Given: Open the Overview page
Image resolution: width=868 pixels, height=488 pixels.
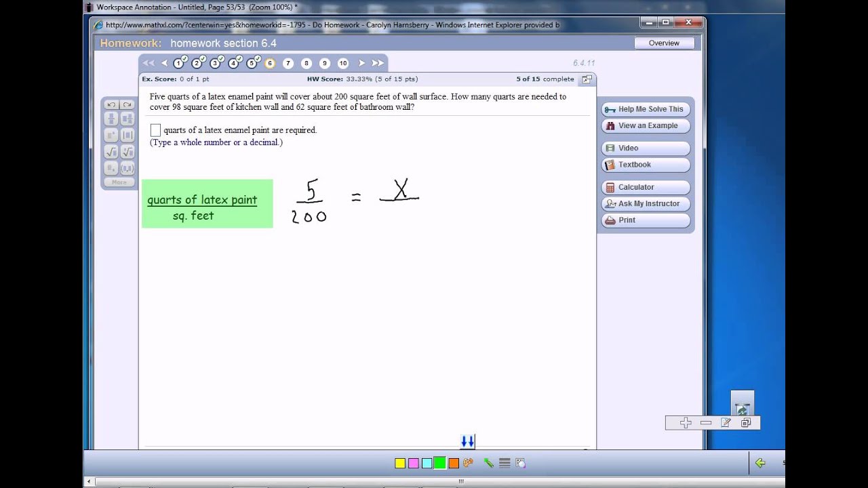Looking at the screenshot, I should point(664,43).
